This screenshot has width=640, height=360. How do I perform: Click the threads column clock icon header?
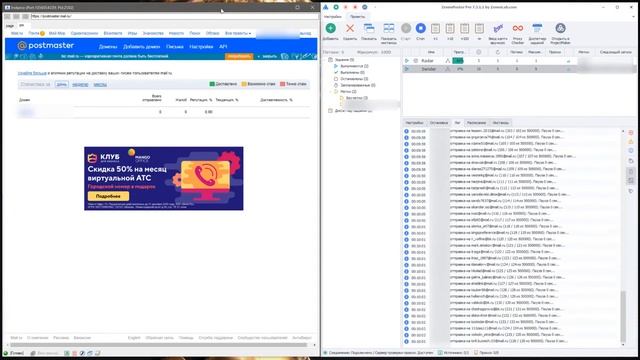479,52
